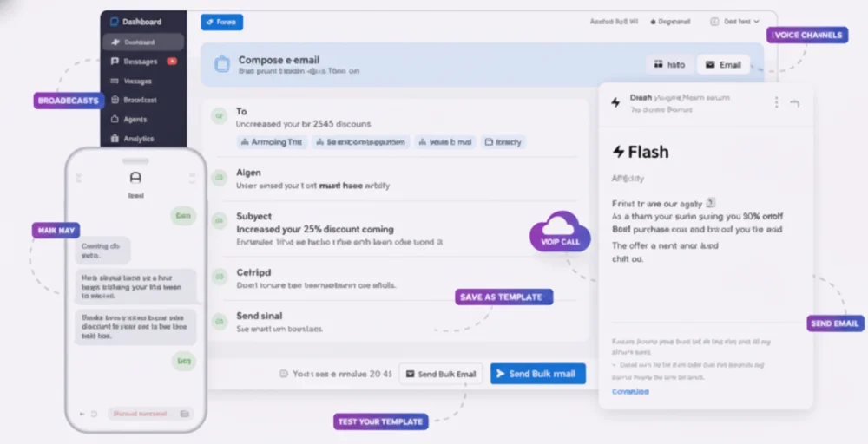Select the 'toraciy' chip under To
Image resolution: width=868 pixels, height=444 pixels.
tap(503, 142)
